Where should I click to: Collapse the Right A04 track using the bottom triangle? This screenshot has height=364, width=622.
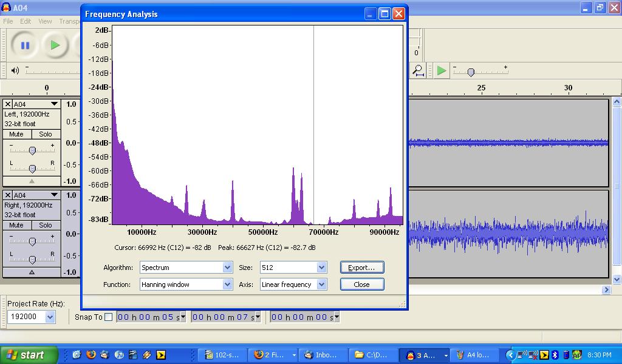coord(32,272)
